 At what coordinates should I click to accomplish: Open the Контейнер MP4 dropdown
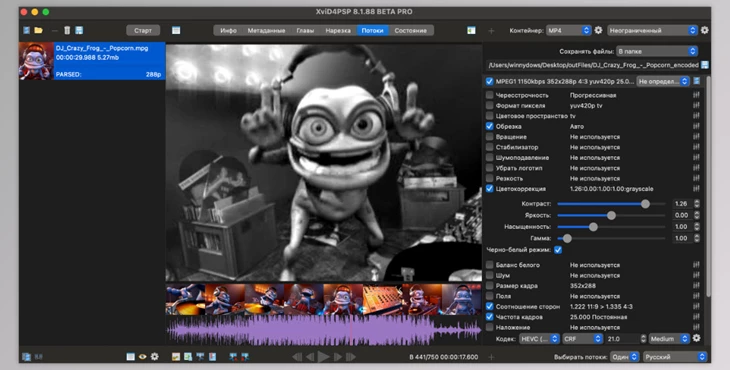[568, 30]
